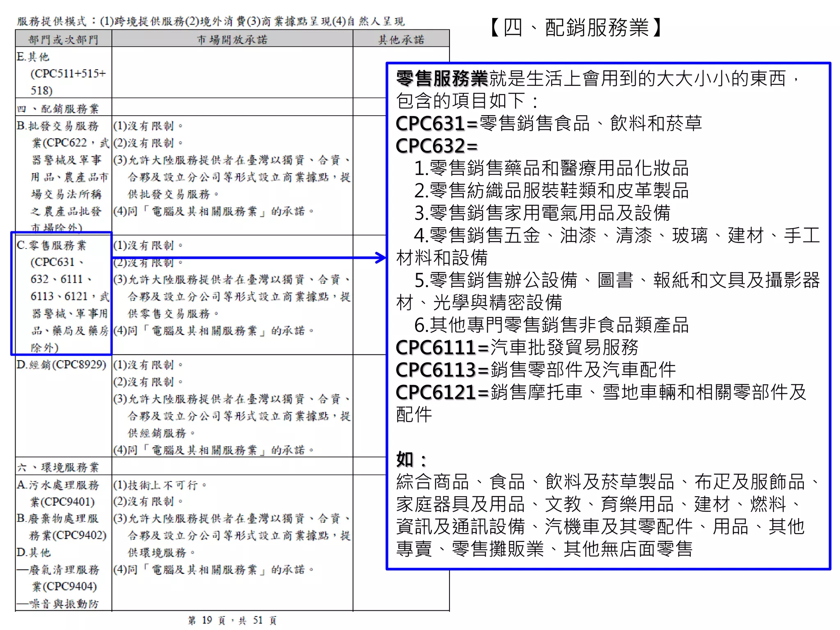The image size is (840, 630).
Task: Click the line 2.零售紡織品服裝鞋類和皮革製品
Action: point(551,191)
